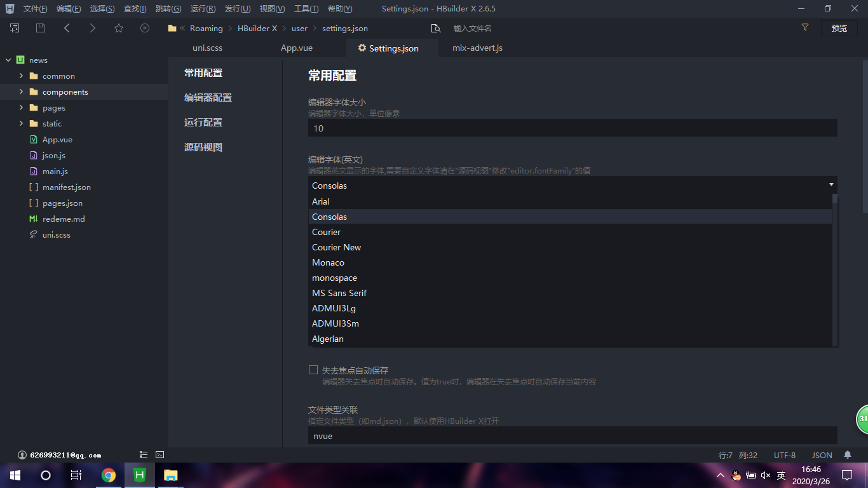Open the terminal icon in status bar
This screenshot has height=488, width=868.
pyautogui.click(x=160, y=455)
